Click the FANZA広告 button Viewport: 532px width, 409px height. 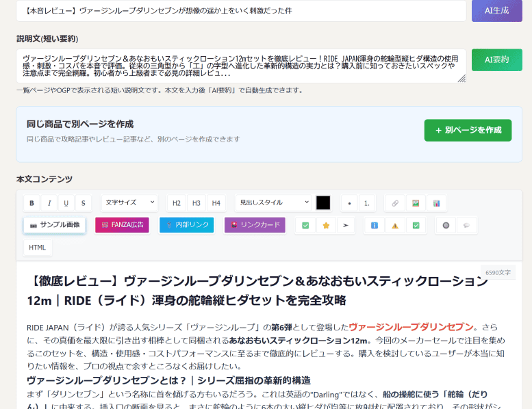pyautogui.click(x=122, y=225)
